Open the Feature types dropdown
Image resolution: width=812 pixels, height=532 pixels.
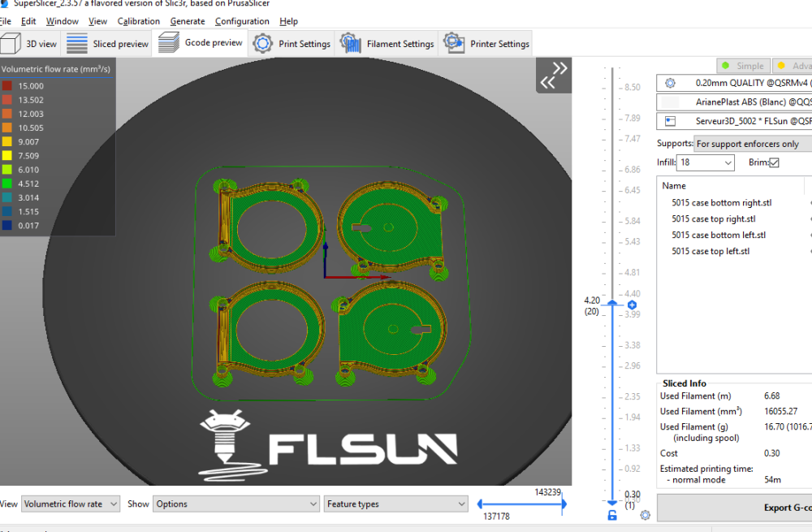395,504
